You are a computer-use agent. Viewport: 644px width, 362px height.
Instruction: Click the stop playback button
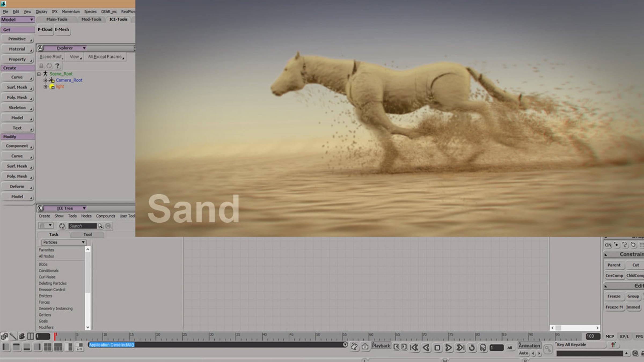click(437, 348)
